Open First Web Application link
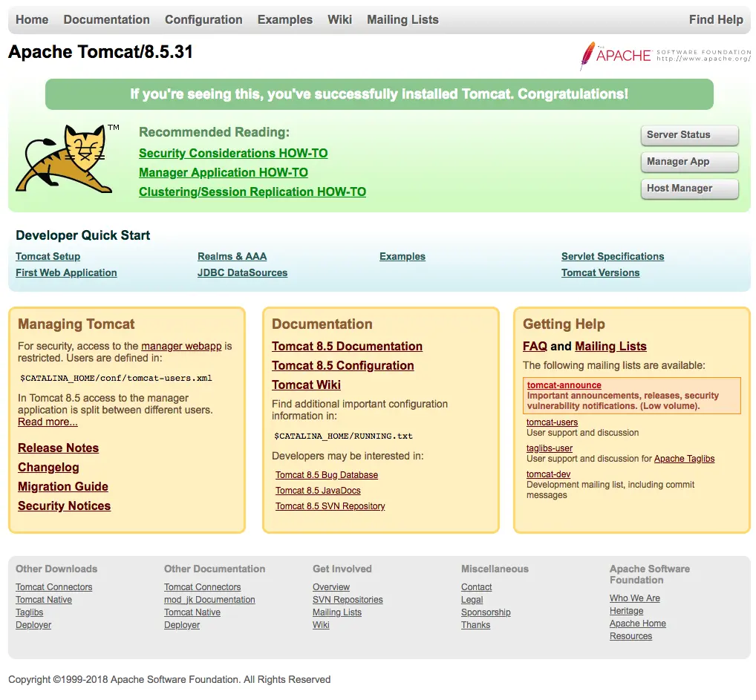 66,273
